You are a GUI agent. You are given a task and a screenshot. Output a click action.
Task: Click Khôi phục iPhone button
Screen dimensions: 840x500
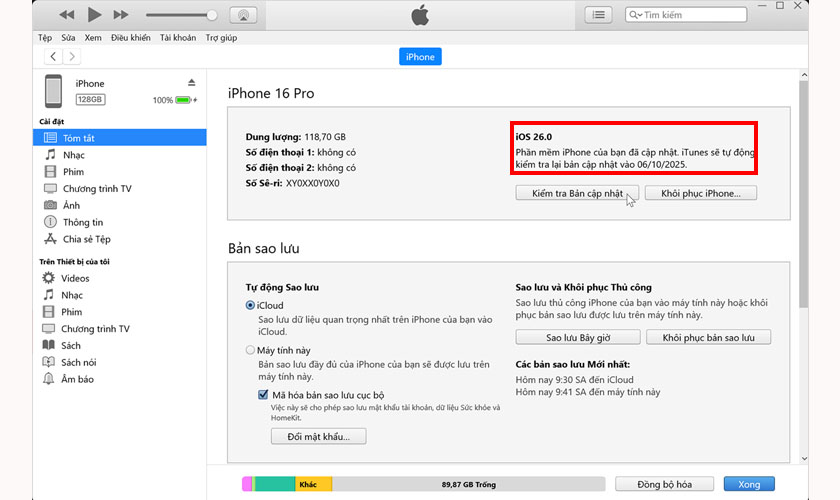[x=701, y=193]
